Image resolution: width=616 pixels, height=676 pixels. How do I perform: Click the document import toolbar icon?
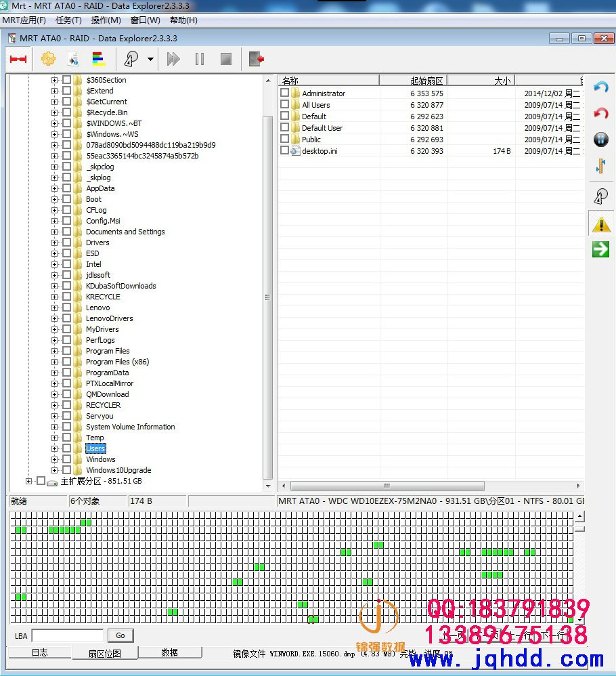point(73,59)
